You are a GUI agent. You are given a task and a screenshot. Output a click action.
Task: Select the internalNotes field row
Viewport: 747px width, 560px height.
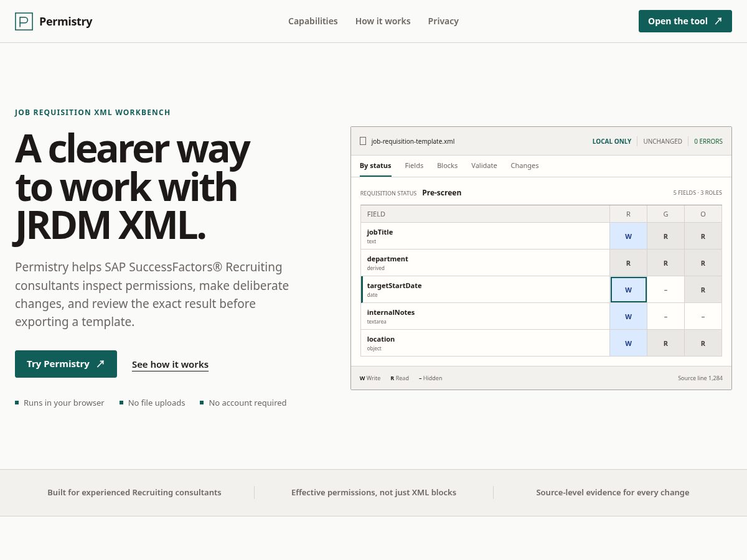[541, 316]
